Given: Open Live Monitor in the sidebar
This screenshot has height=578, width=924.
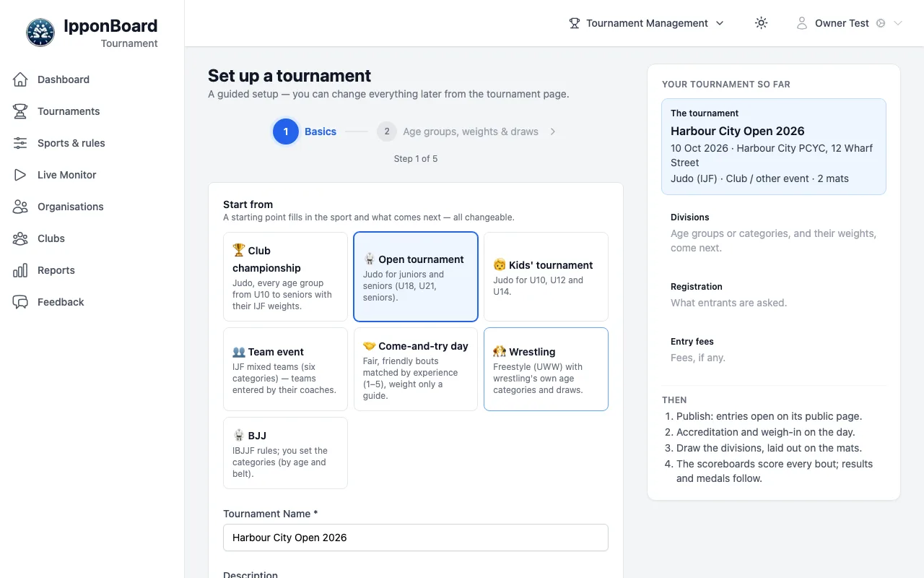Looking at the screenshot, I should (x=66, y=175).
